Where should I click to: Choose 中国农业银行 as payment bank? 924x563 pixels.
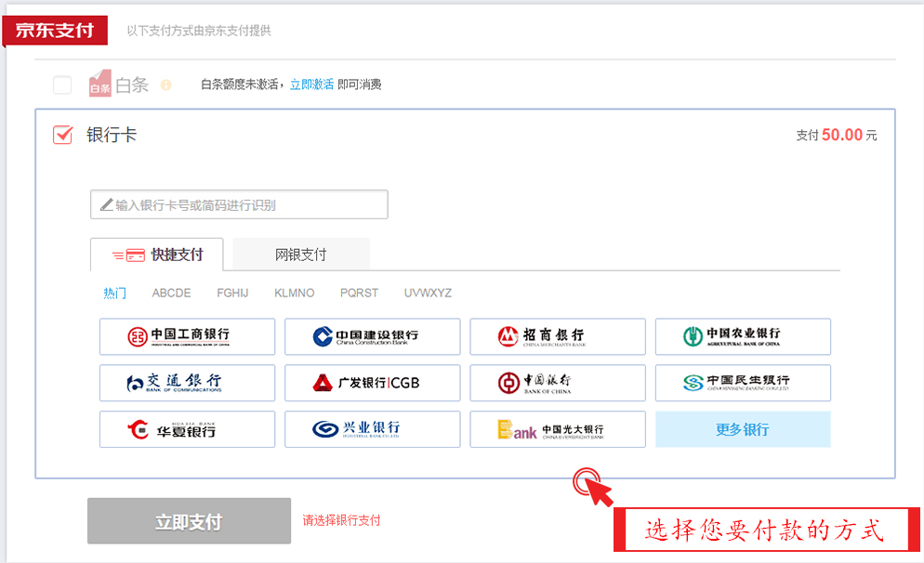(743, 337)
